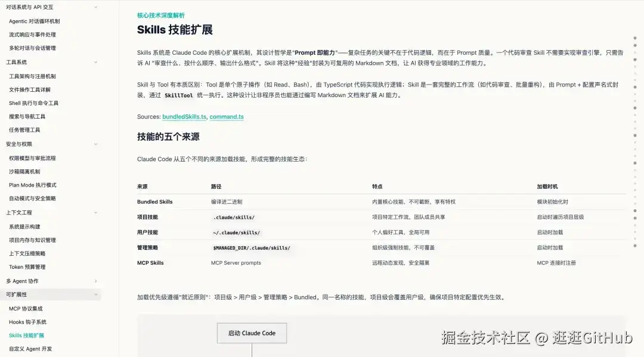Click the 技能的五个来源 heading
Viewport: 644px width, 357px height.
click(x=168, y=136)
